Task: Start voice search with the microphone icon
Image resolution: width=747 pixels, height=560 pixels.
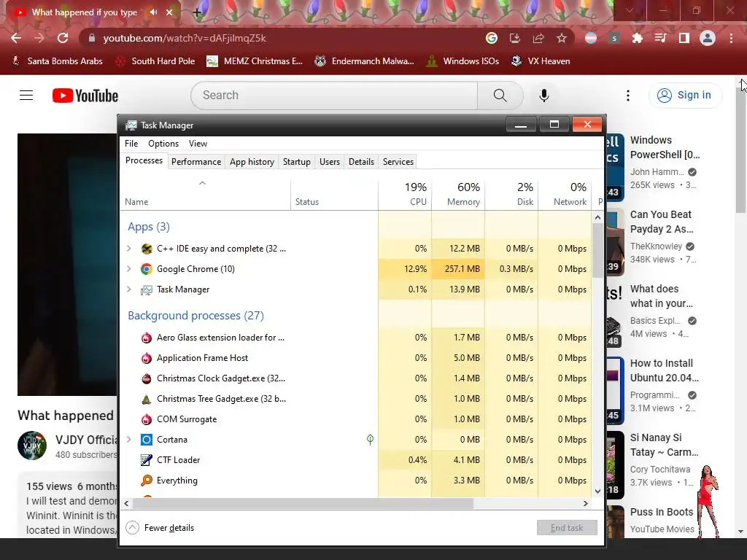Action: pos(544,96)
